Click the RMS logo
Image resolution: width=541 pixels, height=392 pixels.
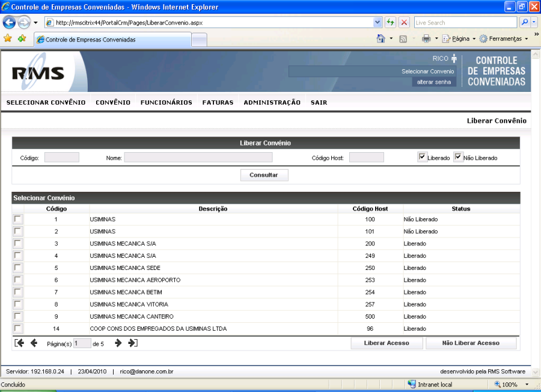click(x=38, y=73)
